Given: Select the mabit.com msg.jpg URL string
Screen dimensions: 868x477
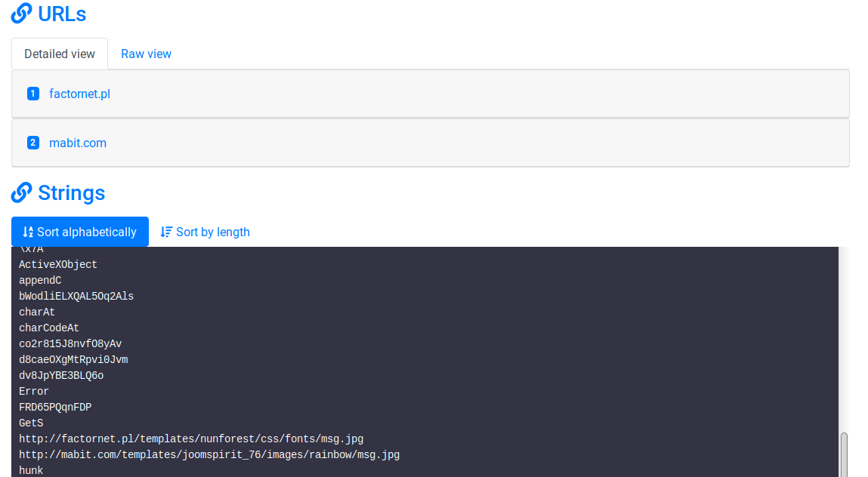Looking at the screenshot, I should tap(209, 455).
